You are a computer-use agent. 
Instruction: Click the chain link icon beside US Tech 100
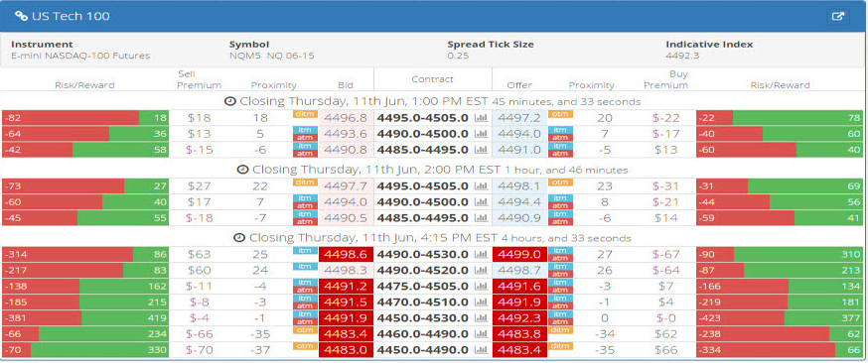(x=21, y=17)
